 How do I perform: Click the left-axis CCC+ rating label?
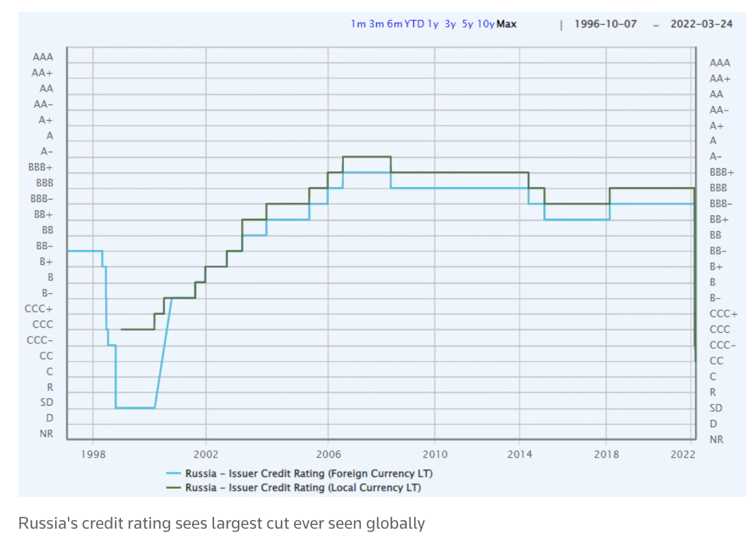coord(39,309)
